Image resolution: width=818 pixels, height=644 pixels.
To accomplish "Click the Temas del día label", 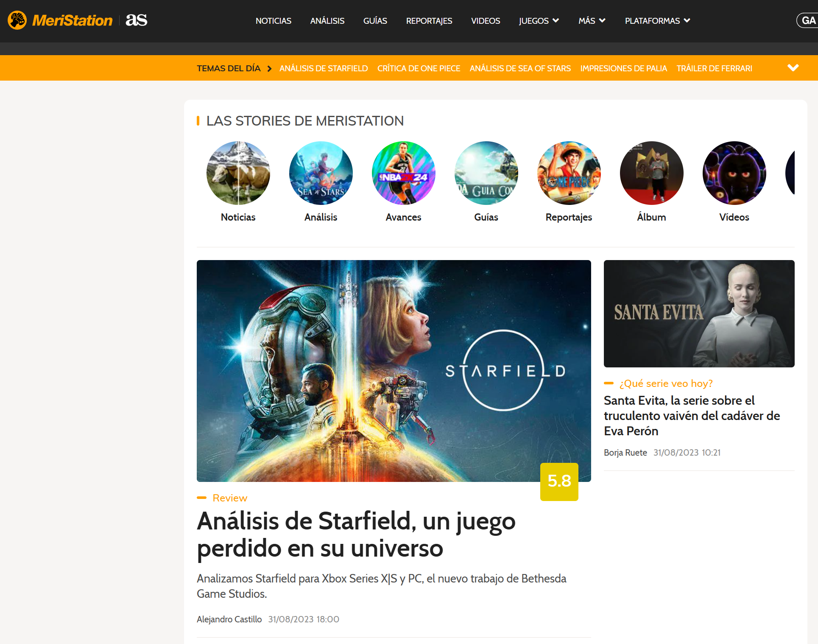I will [229, 68].
